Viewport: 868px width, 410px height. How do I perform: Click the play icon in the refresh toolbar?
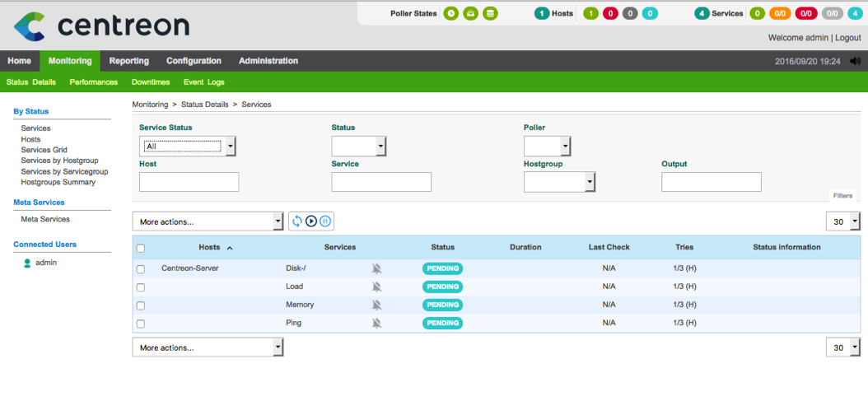point(311,221)
